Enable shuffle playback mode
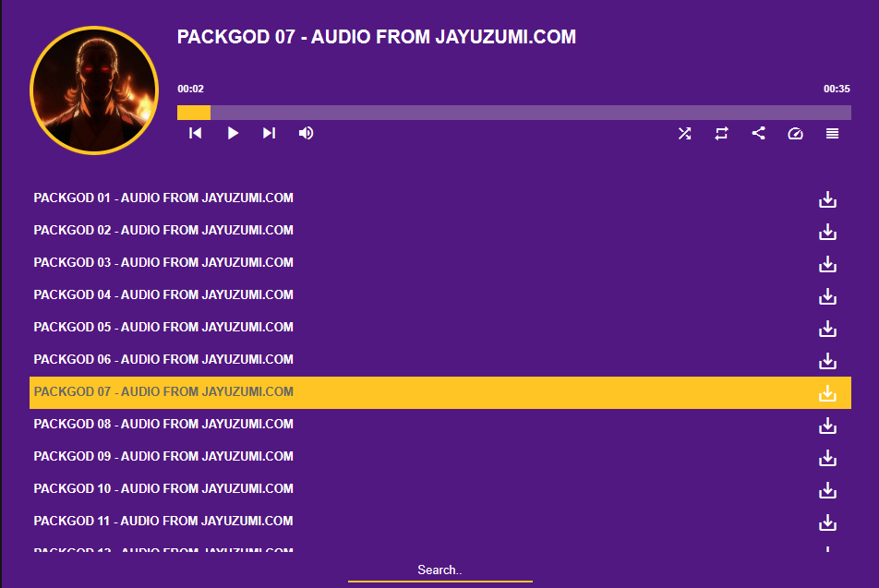The height and width of the screenshot is (588, 879). point(684,133)
